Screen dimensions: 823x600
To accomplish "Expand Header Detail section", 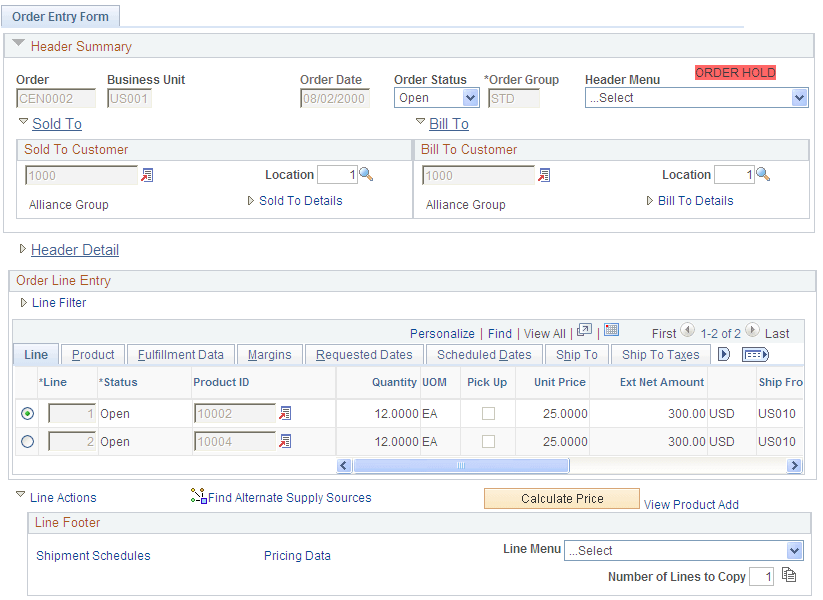I will pyautogui.click(x=23, y=249).
